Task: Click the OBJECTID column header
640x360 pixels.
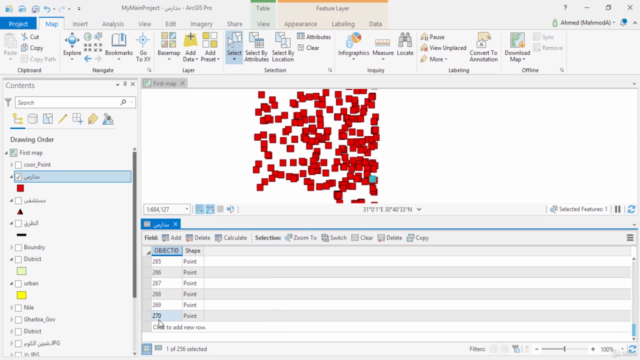Action: click(x=167, y=251)
